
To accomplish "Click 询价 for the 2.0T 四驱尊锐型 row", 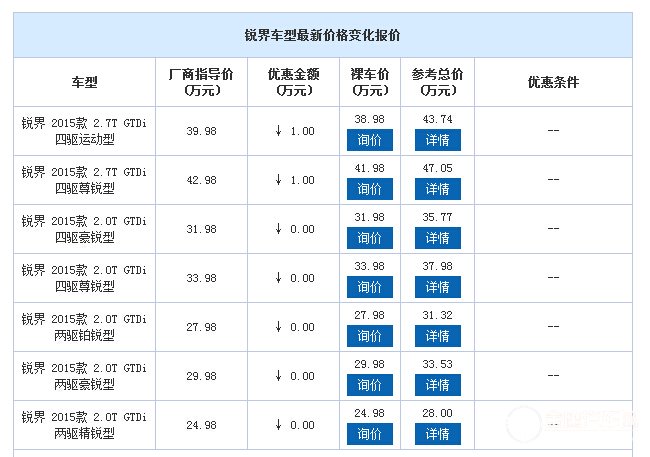I will (x=369, y=287).
